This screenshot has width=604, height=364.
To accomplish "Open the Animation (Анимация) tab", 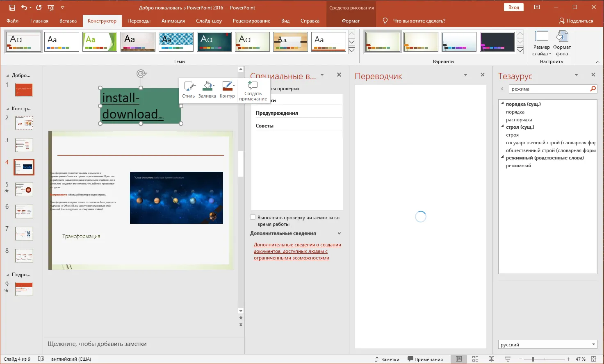I will click(x=173, y=21).
